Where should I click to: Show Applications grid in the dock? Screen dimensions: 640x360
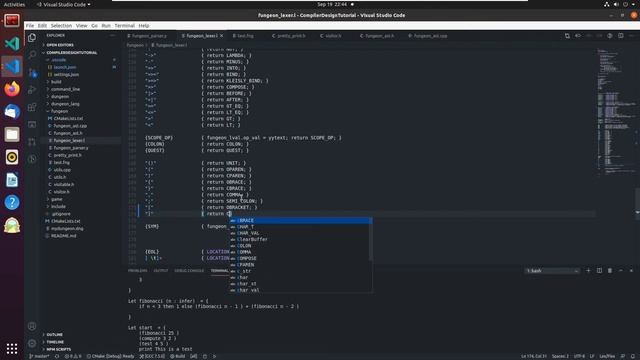pos(12,348)
